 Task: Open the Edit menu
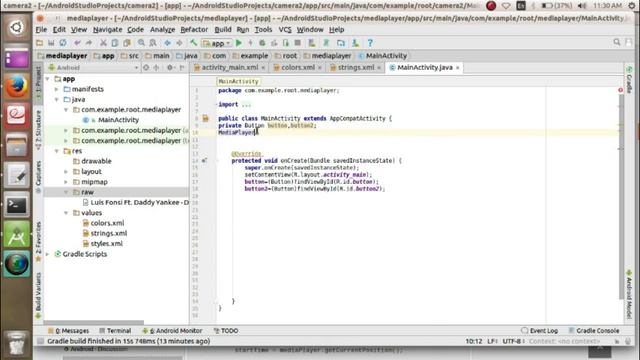pos(59,29)
